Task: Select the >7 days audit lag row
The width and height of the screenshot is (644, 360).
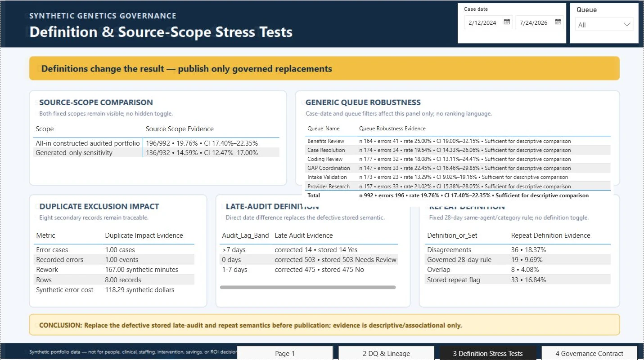Action: click(x=309, y=250)
